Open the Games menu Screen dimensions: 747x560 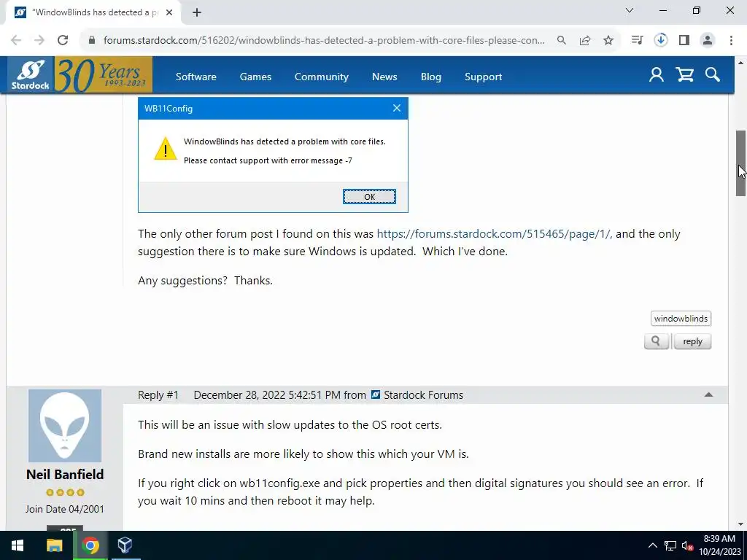pos(255,77)
